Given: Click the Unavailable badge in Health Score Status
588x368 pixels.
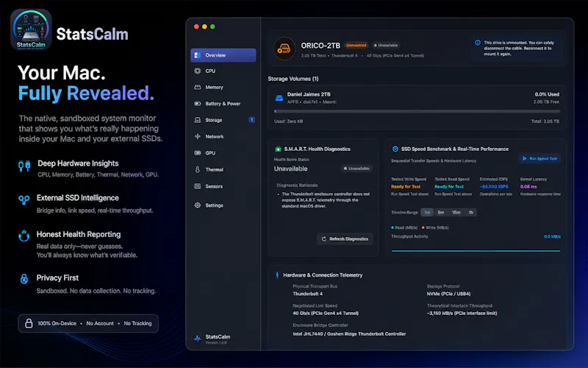Looking at the screenshot, I should (x=356, y=169).
